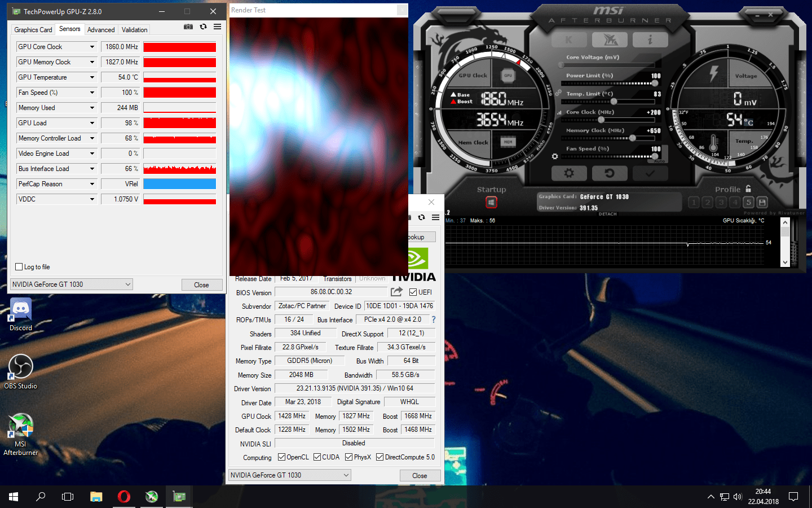Open the hamburger menu in GPU-Z Sensors window
The width and height of the screenshot is (812, 508).
pos(217,27)
